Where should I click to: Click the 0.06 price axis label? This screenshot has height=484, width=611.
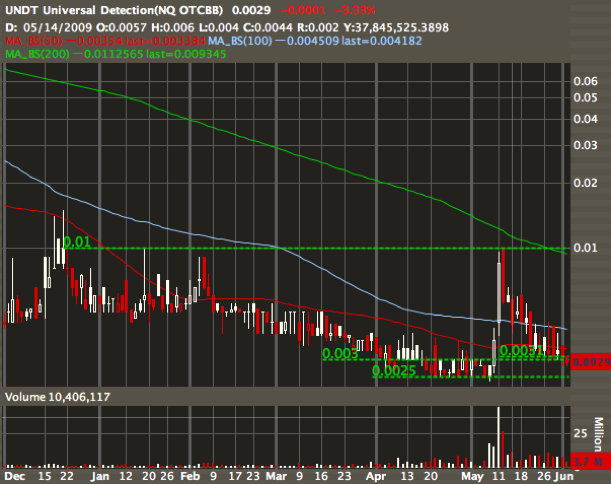(585, 81)
